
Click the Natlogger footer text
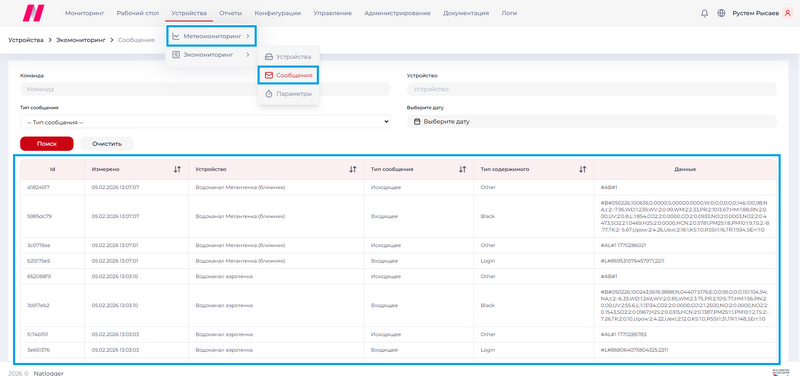[x=48, y=373]
